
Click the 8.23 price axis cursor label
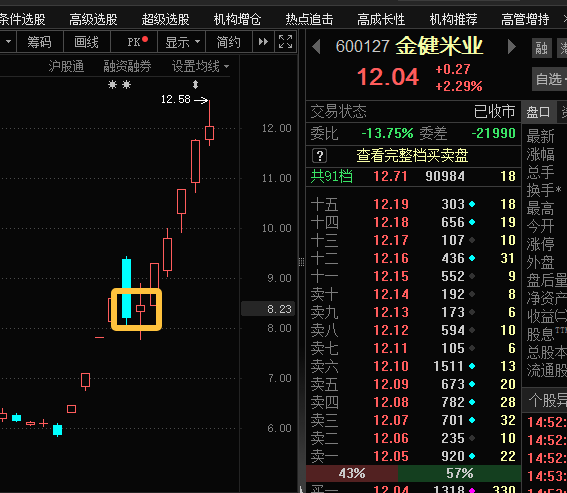coord(268,309)
